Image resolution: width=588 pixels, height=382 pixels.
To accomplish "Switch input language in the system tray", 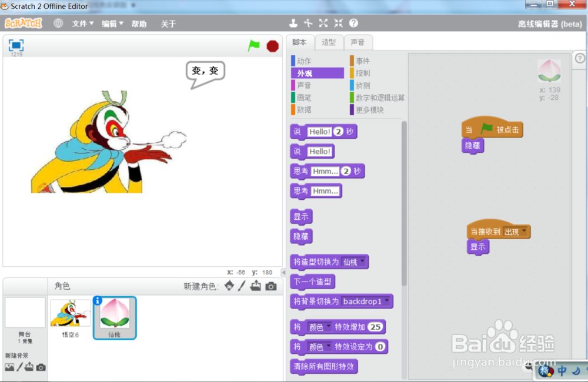I will pyautogui.click(x=562, y=371).
